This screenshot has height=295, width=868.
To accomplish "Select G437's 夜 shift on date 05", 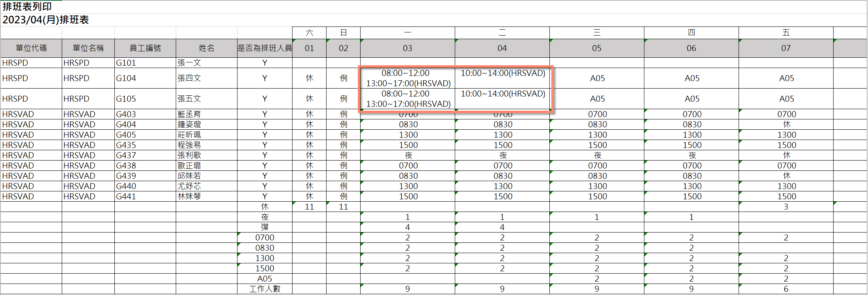I will [x=597, y=155].
